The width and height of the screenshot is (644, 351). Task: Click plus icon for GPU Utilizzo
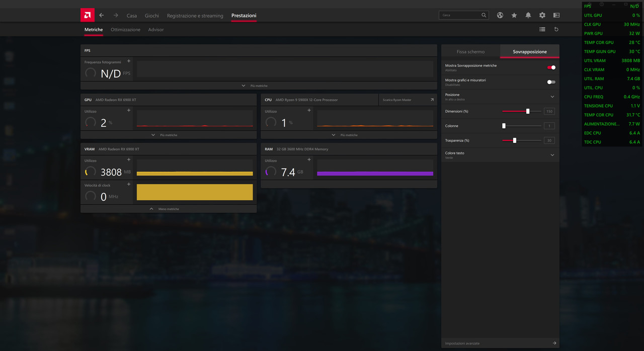click(x=128, y=110)
